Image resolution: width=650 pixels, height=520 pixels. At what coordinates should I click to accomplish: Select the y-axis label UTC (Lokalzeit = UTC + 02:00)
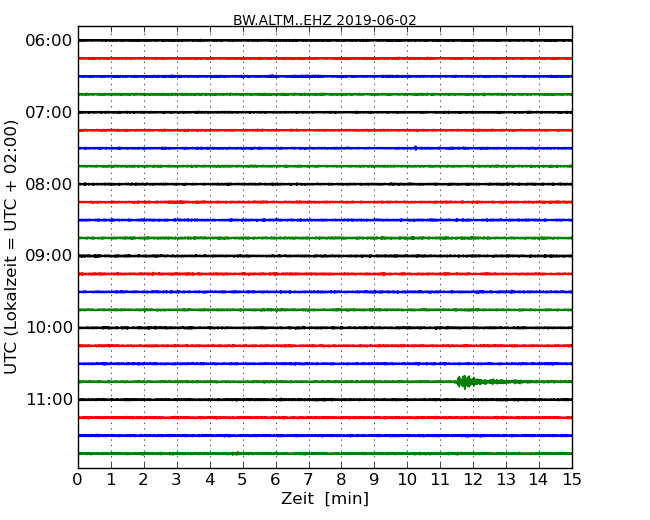(x=10, y=247)
